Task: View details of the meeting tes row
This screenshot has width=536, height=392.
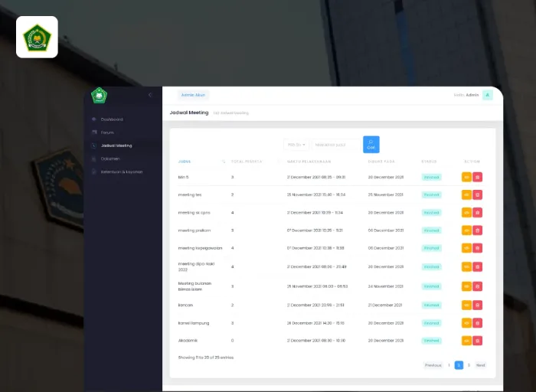Action: pyautogui.click(x=466, y=194)
